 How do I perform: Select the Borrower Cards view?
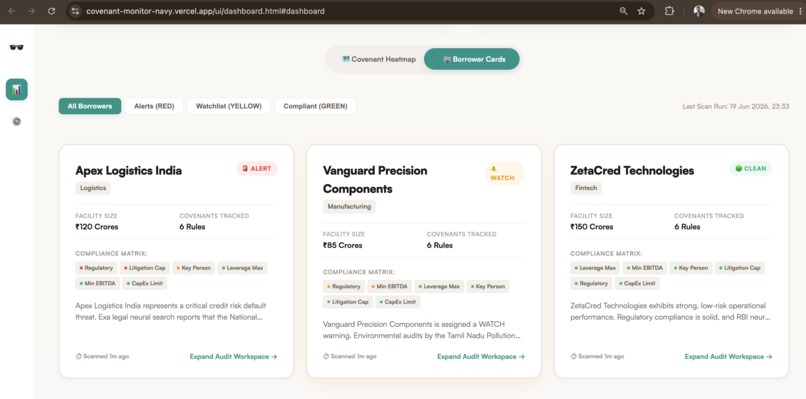tap(472, 59)
